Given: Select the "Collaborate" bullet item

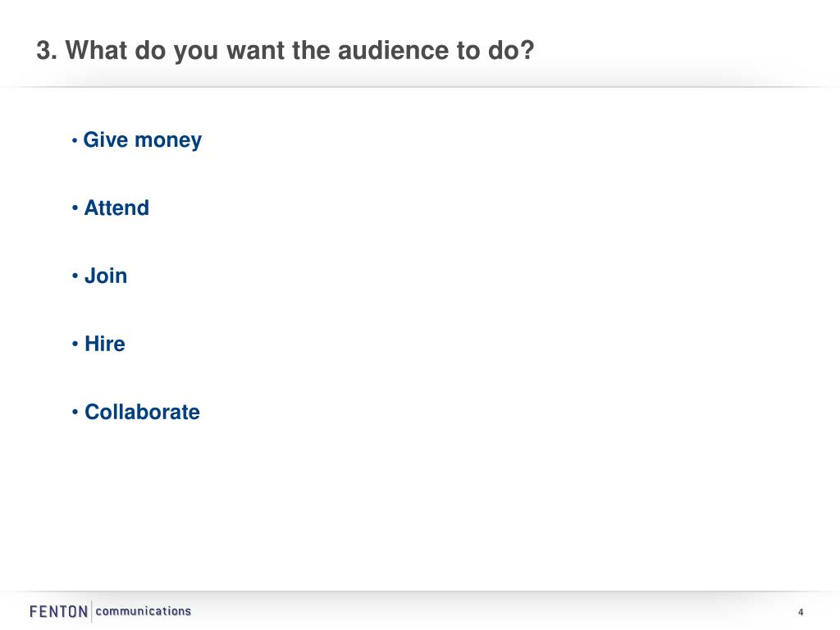Looking at the screenshot, I should pos(142,412).
